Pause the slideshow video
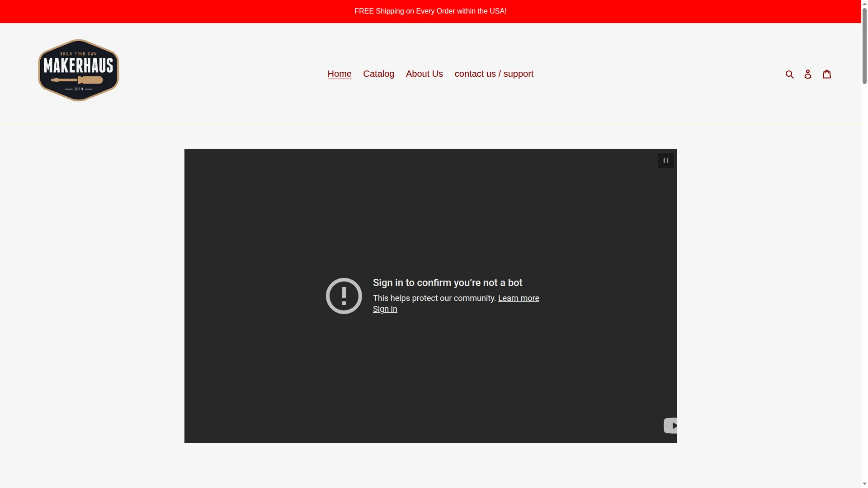 click(x=666, y=160)
